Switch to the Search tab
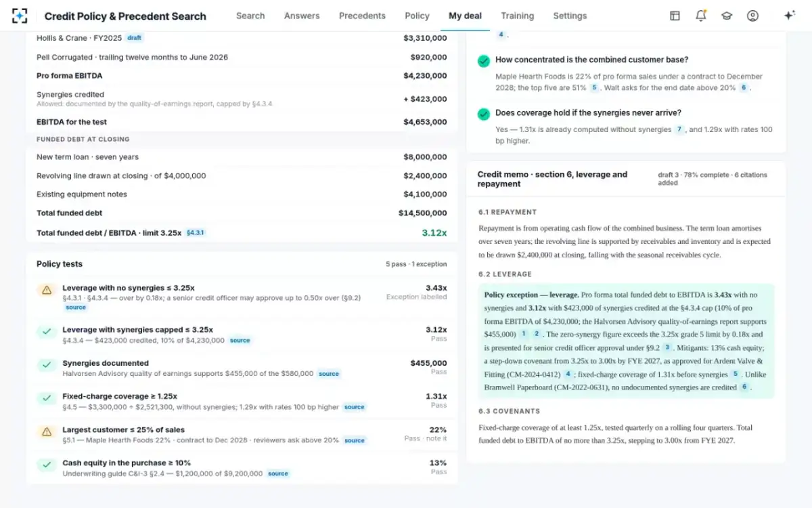The height and width of the screenshot is (508, 812). coord(250,16)
